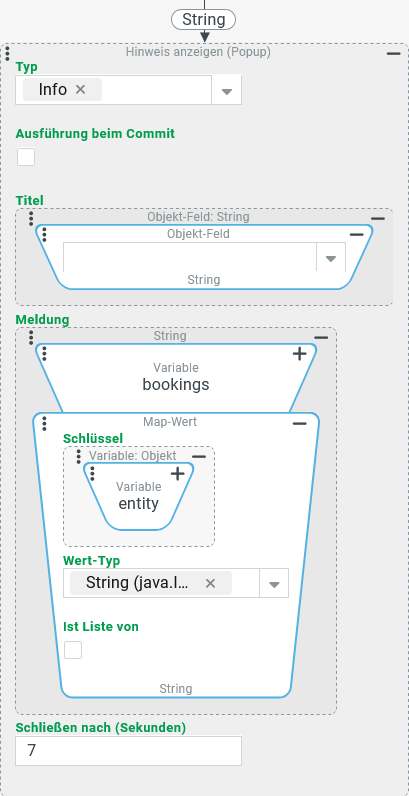Collapse the Hinweis anzeigen (Popup) block
409x796 pixels.
click(x=394, y=53)
